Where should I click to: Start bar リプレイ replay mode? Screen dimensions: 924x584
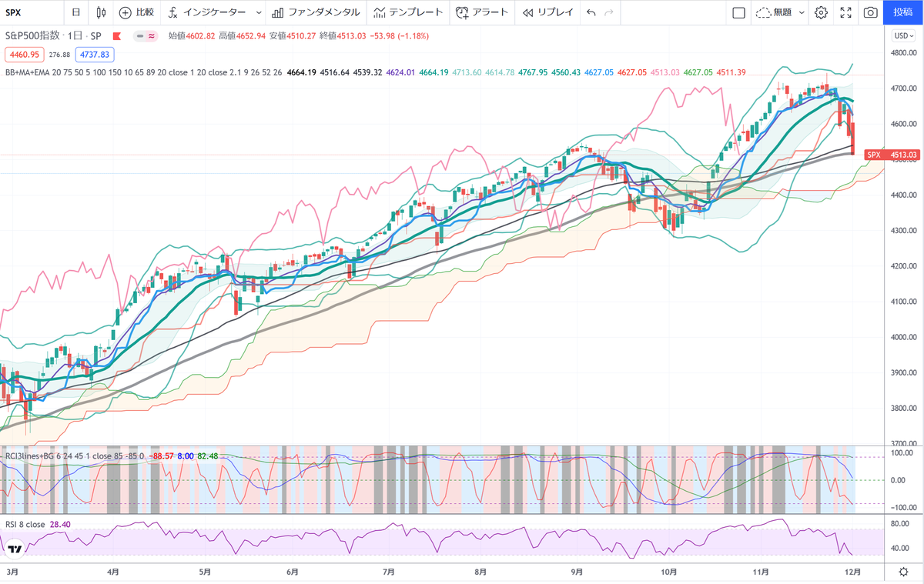pyautogui.click(x=547, y=12)
